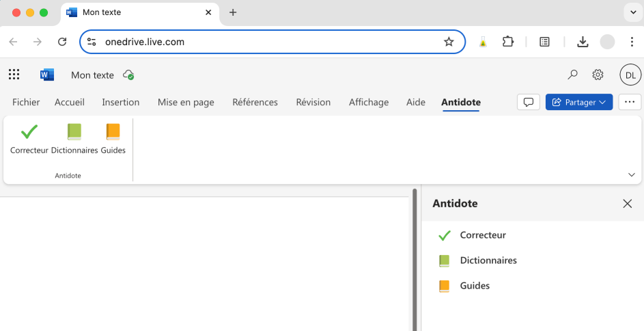The width and height of the screenshot is (644, 331).
Task: Launch Correcteur from the Antidote side panel
Action: (482, 235)
